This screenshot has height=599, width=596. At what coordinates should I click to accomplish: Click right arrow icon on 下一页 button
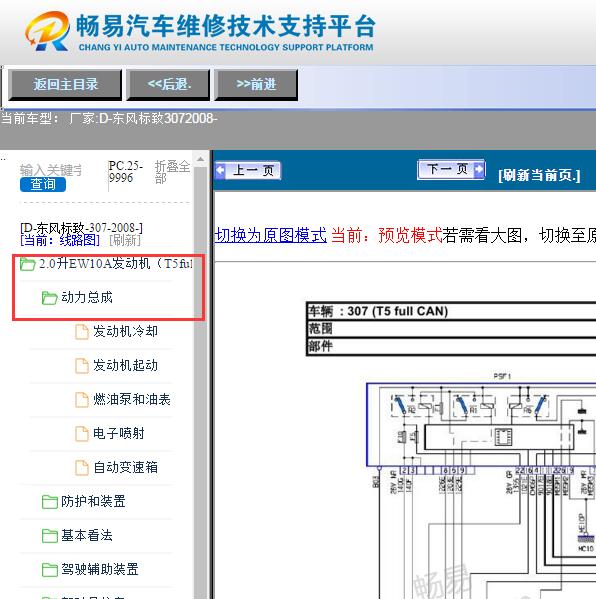(x=479, y=169)
